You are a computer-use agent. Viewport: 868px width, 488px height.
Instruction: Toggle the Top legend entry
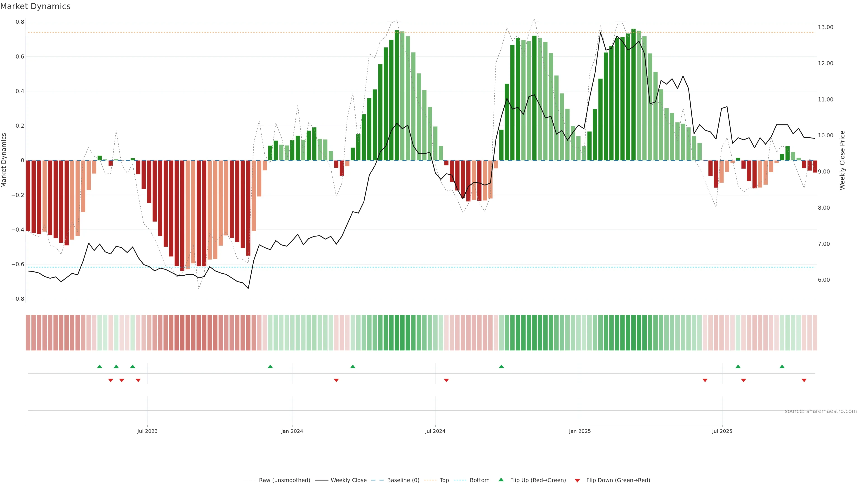(x=444, y=480)
